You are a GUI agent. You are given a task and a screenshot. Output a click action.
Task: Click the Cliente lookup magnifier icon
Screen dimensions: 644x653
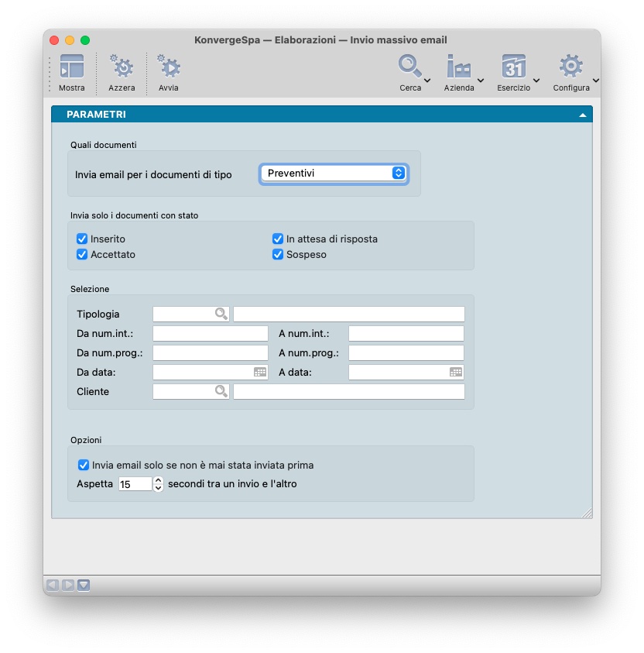[221, 392]
